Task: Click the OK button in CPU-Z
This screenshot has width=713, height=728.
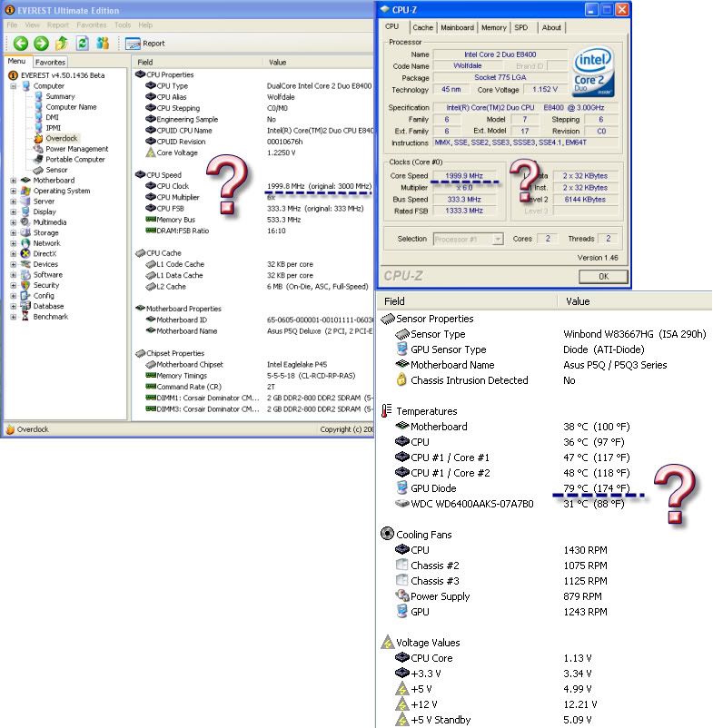Action: pos(603,277)
